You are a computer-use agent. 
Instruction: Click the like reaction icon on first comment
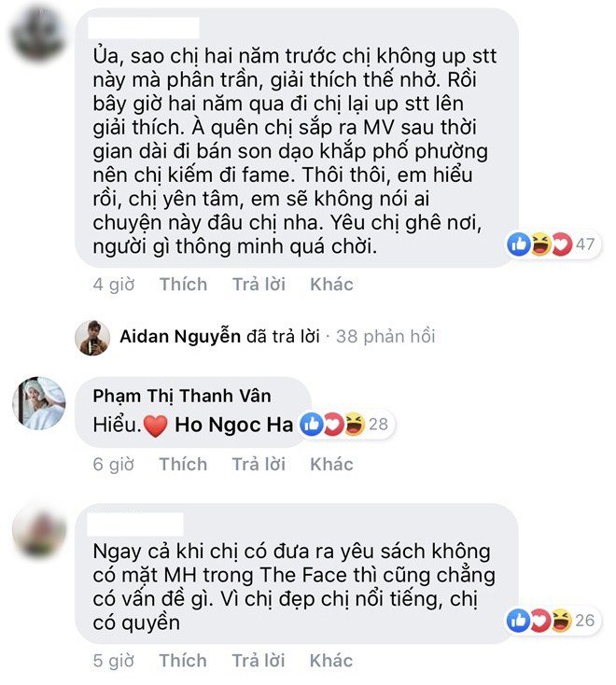[x=519, y=245]
